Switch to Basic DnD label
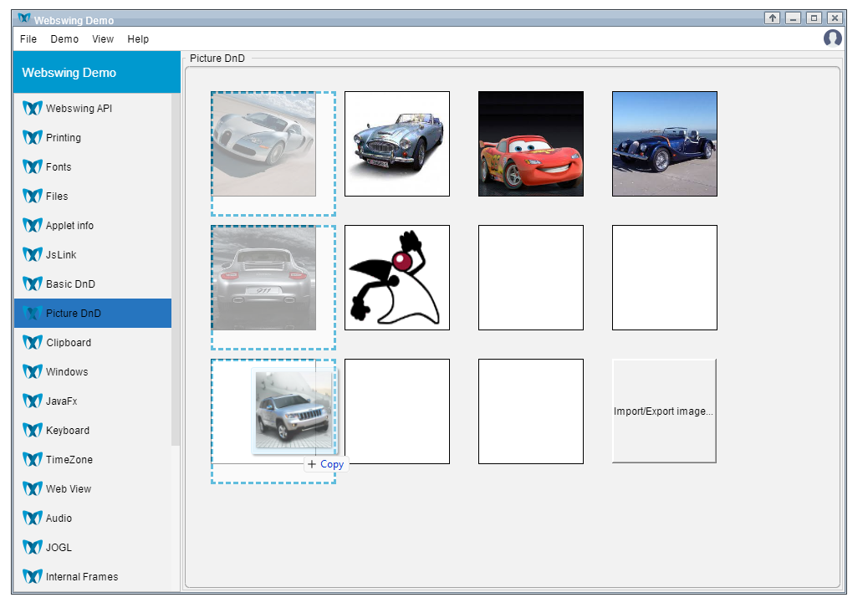 point(70,284)
